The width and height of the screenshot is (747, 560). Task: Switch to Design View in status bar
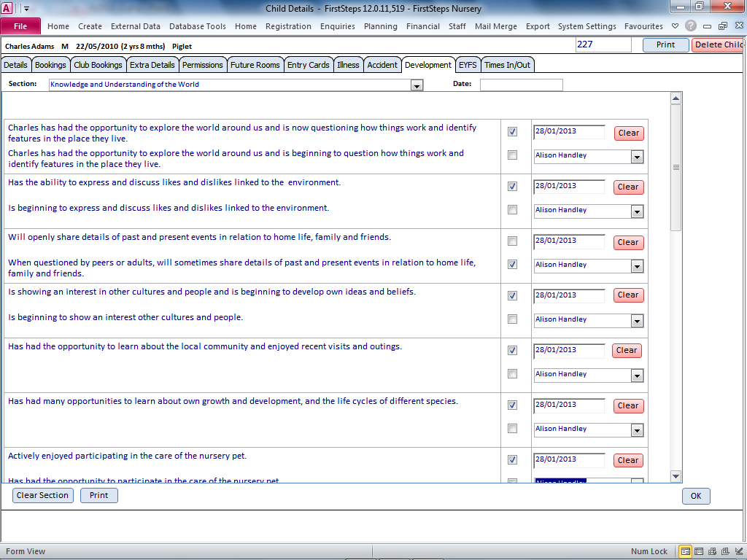coord(738,551)
